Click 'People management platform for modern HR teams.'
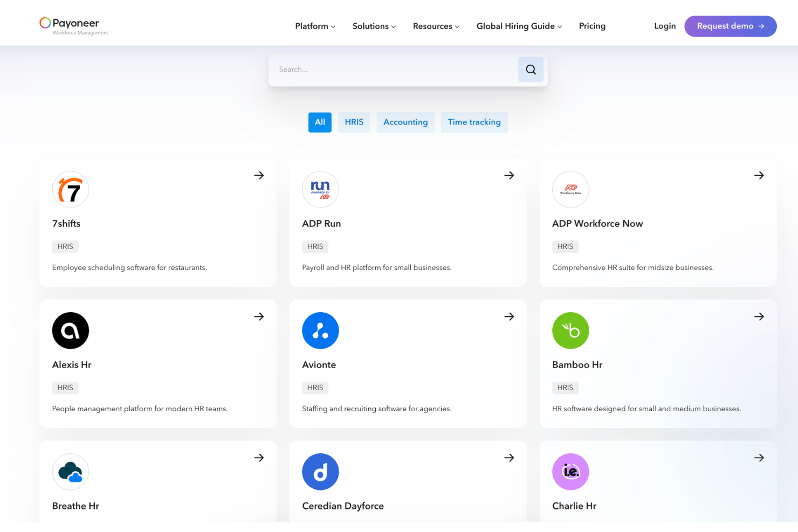This screenshot has height=532, width=798. 140,409
